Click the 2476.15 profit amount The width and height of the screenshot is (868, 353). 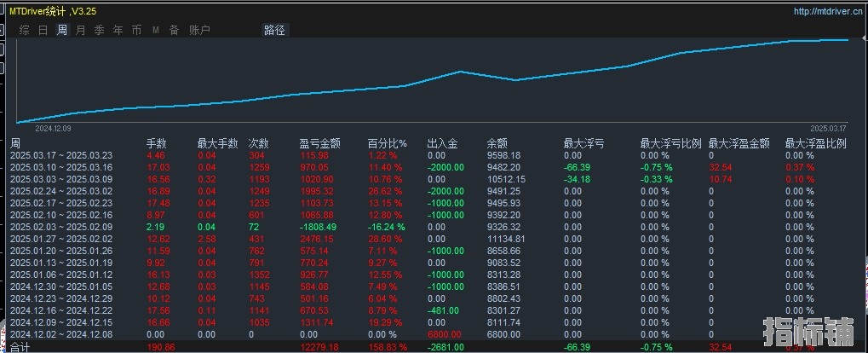[317, 239]
